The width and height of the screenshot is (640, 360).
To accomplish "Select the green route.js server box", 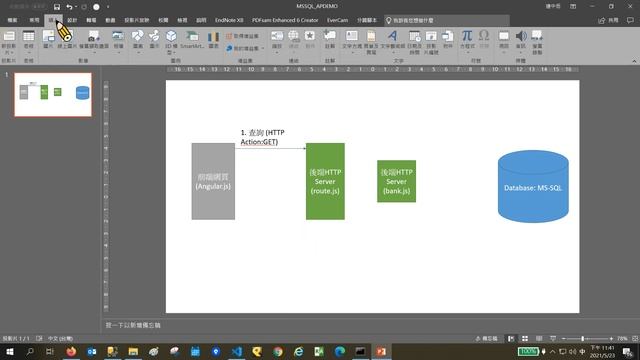I will click(x=325, y=181).
